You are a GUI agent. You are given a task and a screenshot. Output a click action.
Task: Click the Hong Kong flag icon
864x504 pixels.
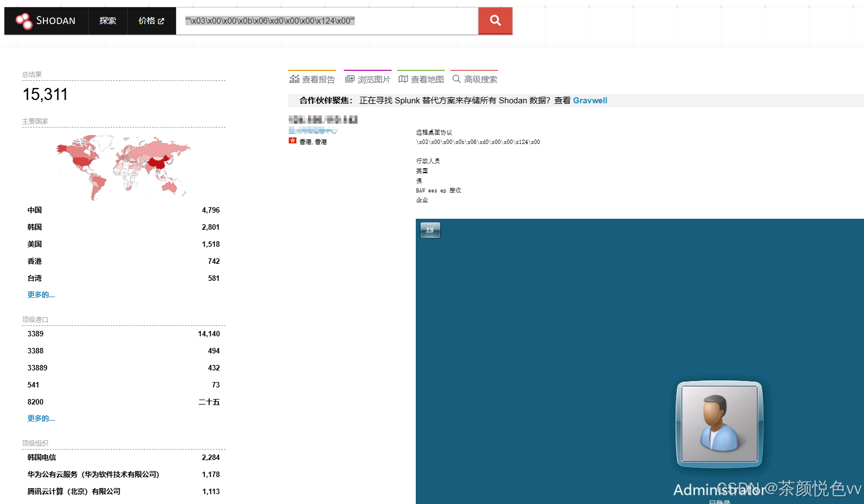(293, 141)
